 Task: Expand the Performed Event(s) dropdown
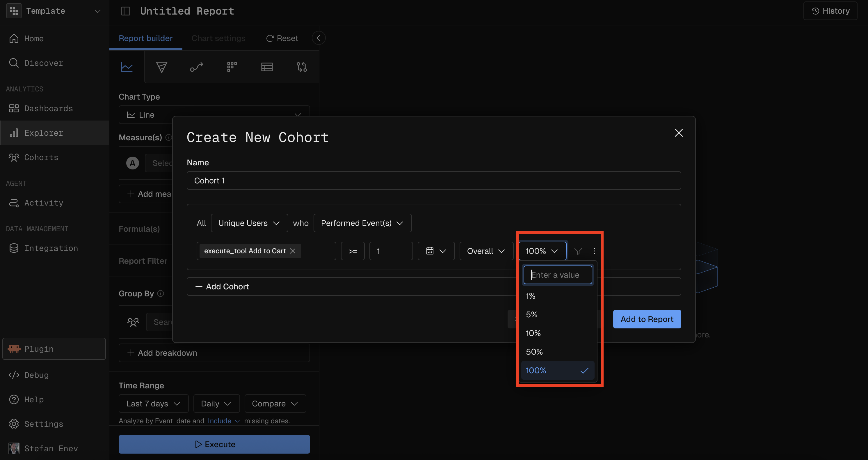[362, 223]
